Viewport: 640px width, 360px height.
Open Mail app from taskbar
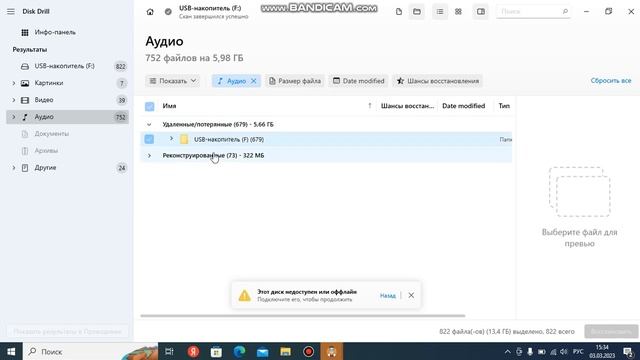click(x=262, y=351)
